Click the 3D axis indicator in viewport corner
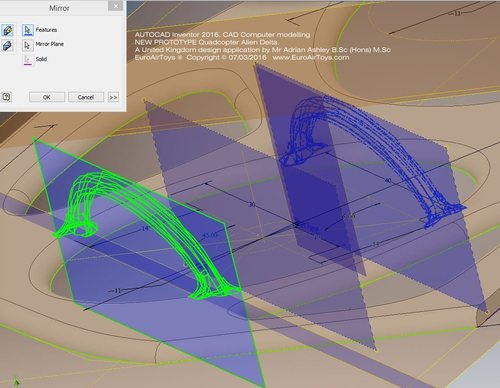 pyautogui.click(x=15, y=381)
